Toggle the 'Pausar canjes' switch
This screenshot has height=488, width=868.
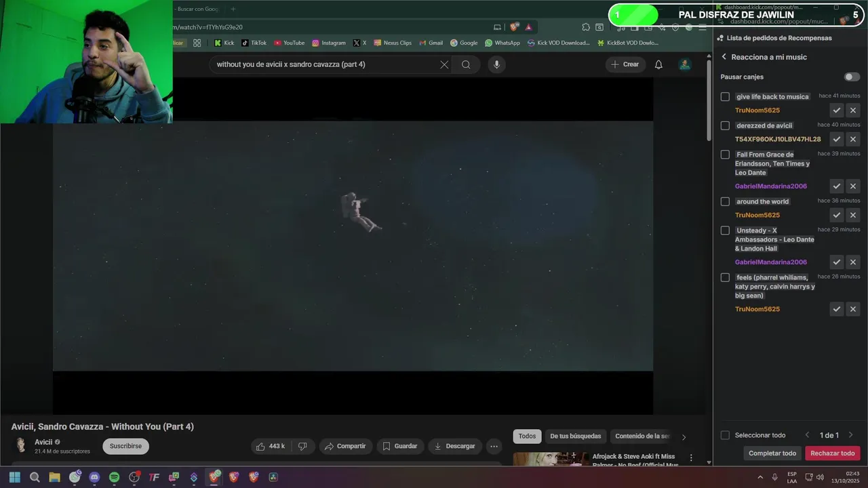coord(852,77)
